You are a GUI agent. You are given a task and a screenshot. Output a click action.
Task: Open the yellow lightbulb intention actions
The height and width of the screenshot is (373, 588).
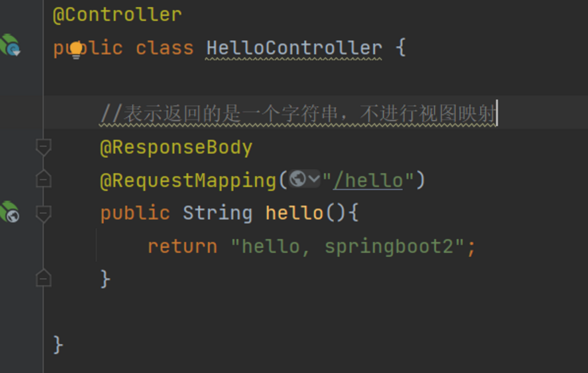(76, 50)
